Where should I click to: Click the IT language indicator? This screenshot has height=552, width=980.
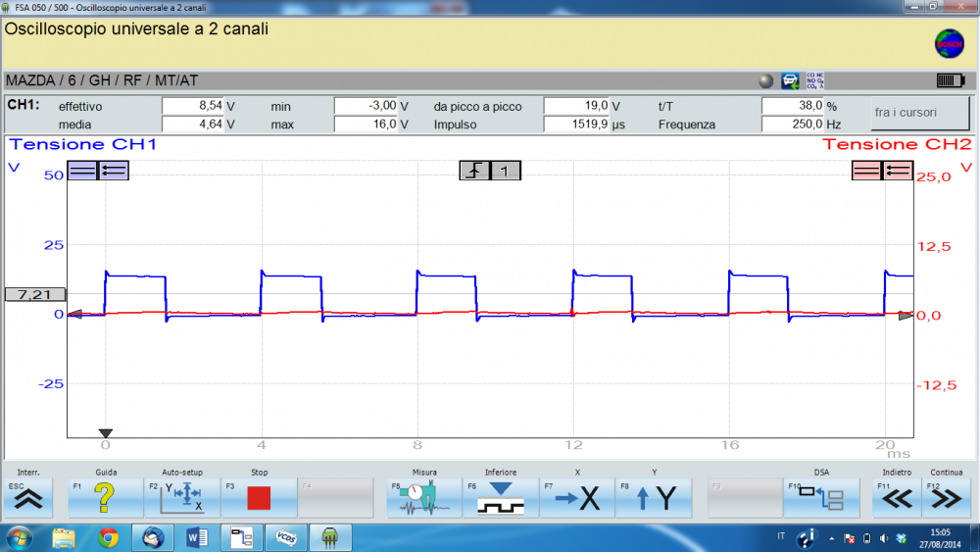pos(781,536)
